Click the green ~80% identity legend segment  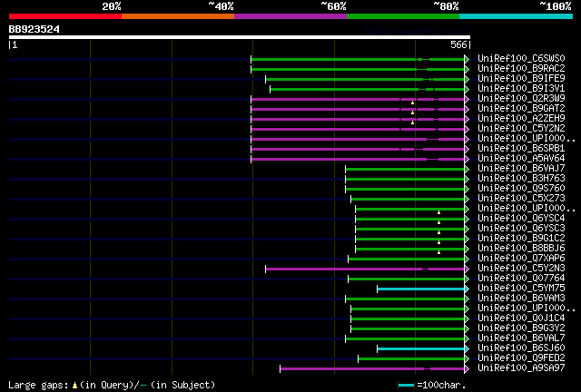coord(403,16)
